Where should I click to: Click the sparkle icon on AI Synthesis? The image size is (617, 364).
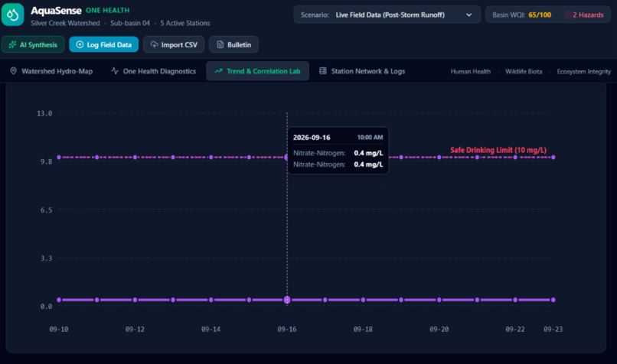click(x=12, y=44)
